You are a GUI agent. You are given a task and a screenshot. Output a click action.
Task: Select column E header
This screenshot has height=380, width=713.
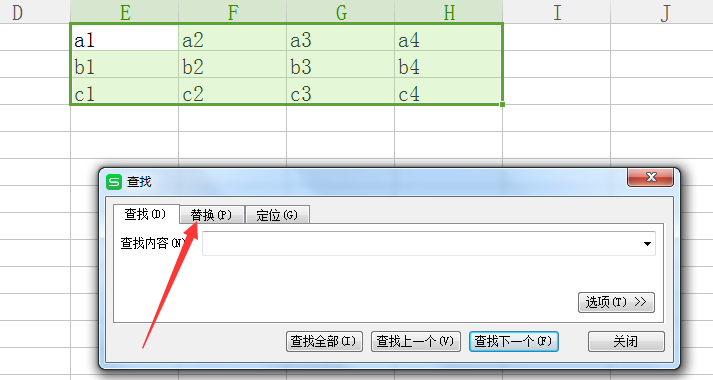click(125, 12)
